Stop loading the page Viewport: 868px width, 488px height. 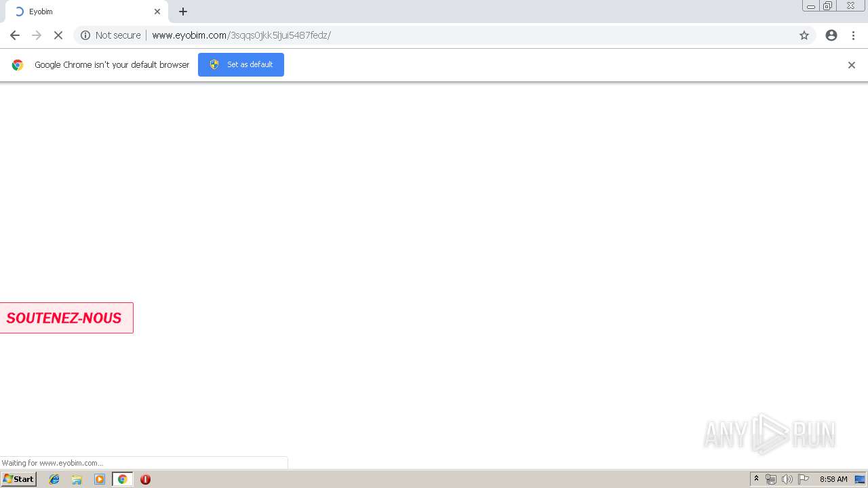(58, 35)
